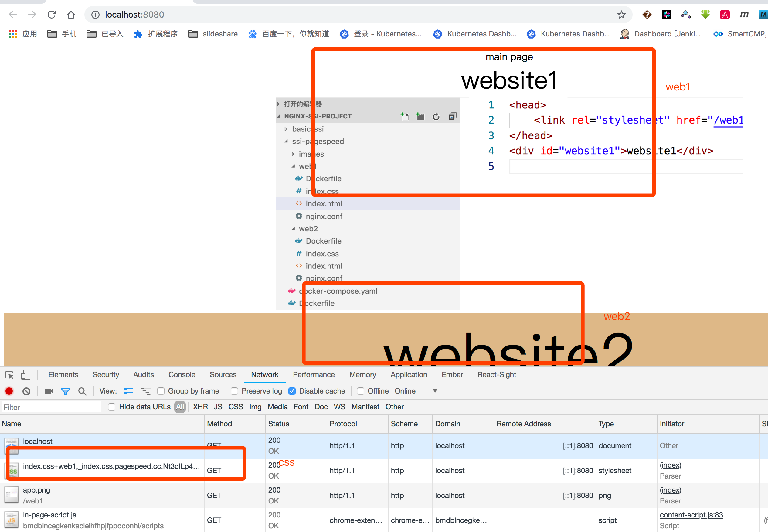
Task: Stop recording the network log
Action: (x=9, y=391)
